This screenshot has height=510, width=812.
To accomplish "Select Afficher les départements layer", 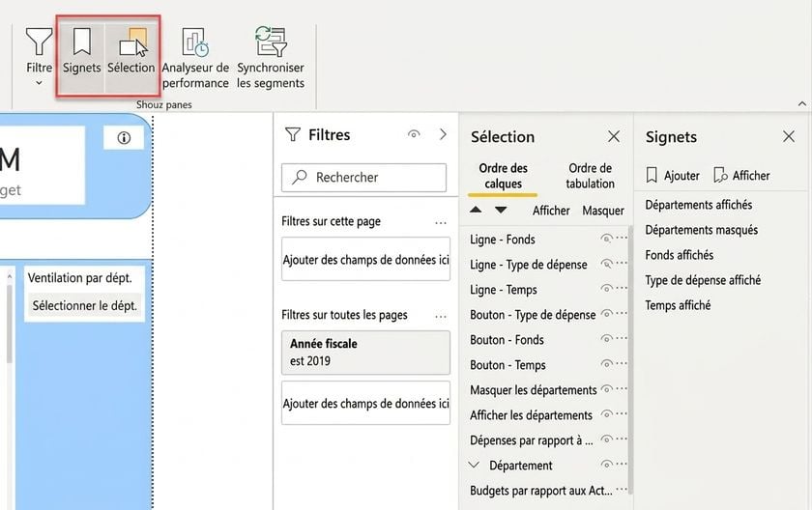I will tap(531, 415).
